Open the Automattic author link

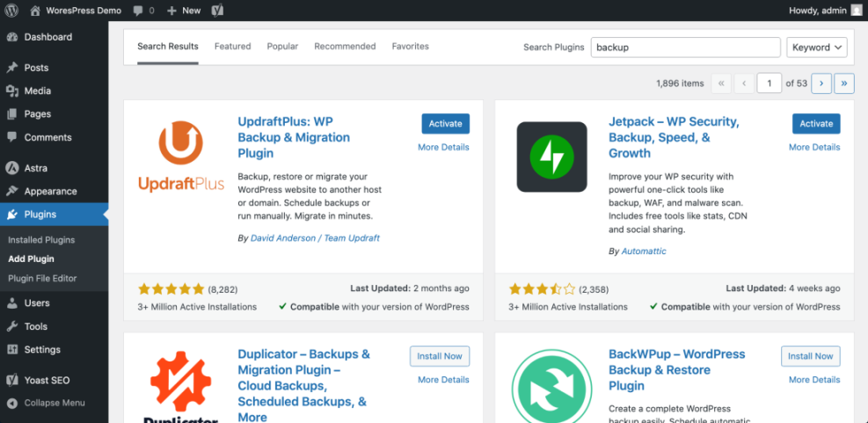(x=644, y=251)
